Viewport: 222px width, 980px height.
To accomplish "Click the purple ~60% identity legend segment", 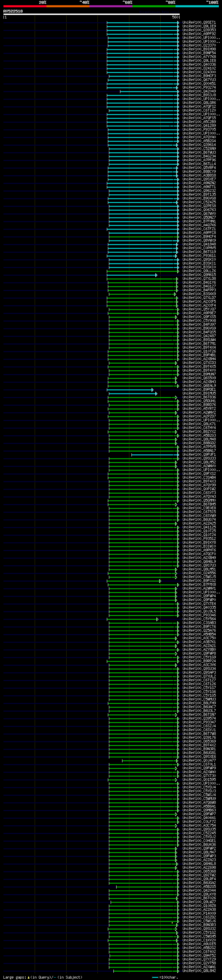I will (111, 6).
